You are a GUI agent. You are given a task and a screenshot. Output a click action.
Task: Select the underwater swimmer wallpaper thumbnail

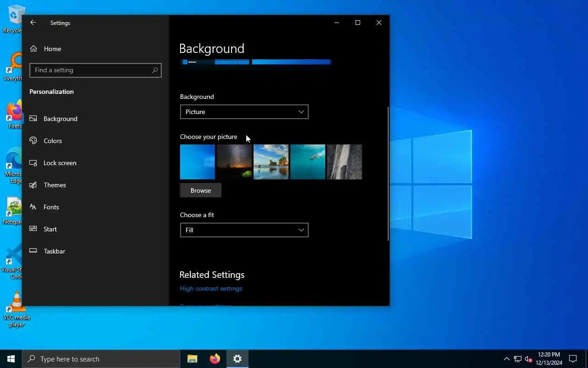pos(308,162)
